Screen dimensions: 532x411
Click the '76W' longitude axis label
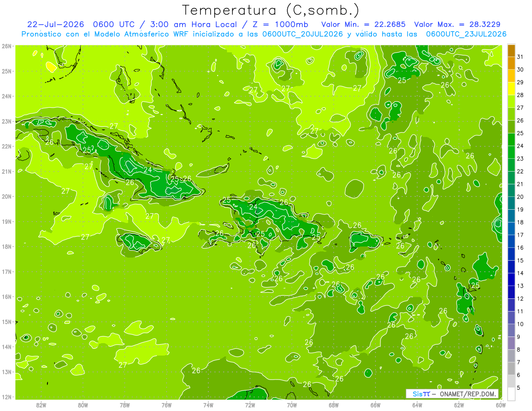166,405
